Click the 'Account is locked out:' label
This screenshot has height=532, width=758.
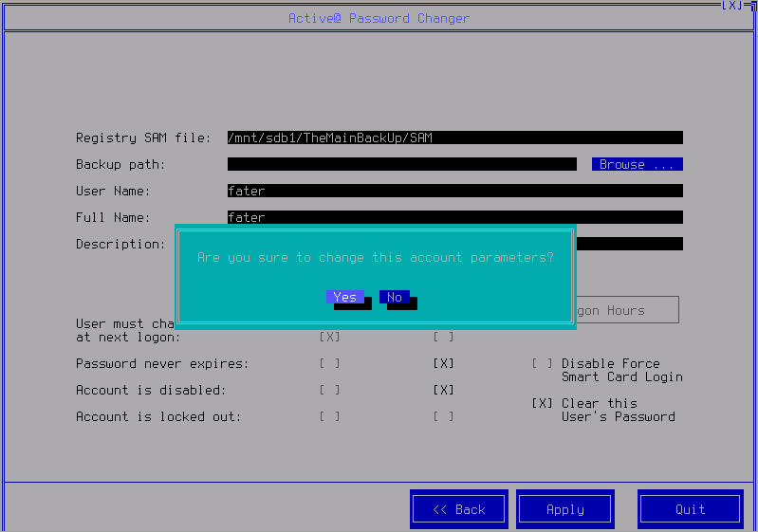[158, 417]
